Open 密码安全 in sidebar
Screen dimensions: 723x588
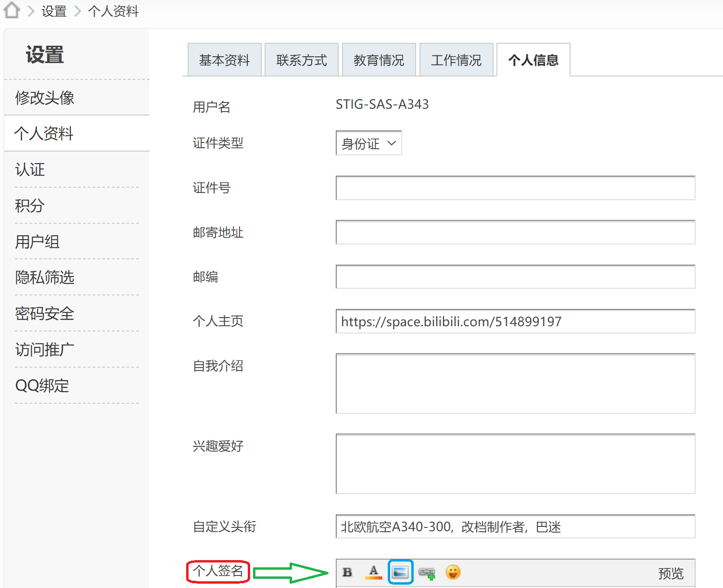click(45, 313)
